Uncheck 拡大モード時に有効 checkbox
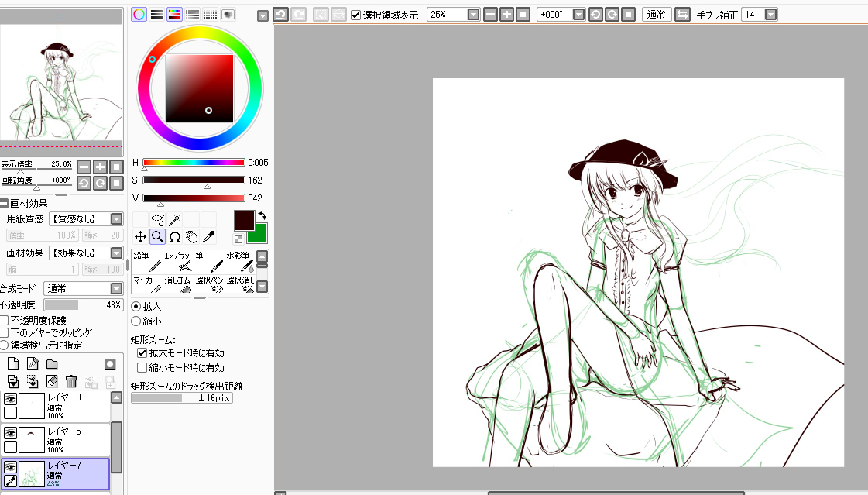This screenshot has height=495, width=868. 142,352
